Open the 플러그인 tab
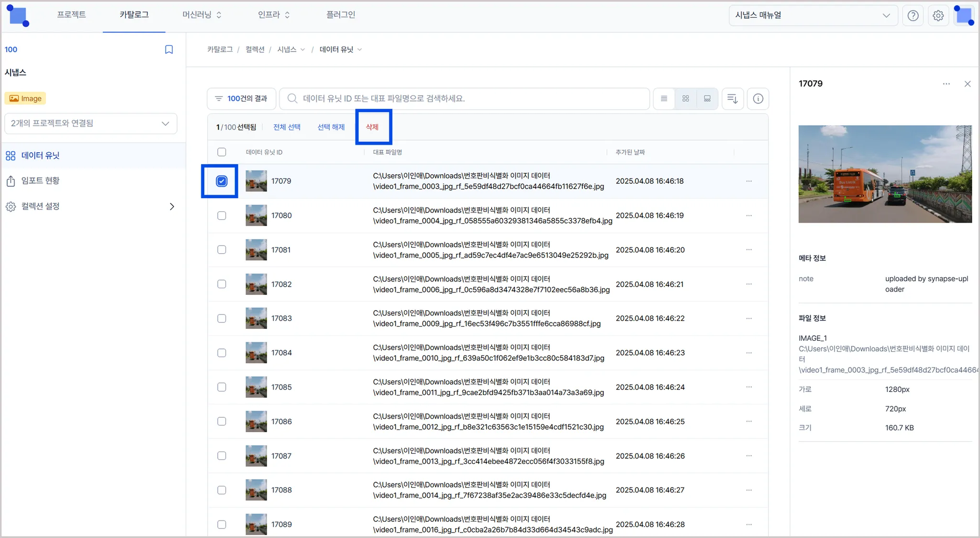 coord(341,15)
